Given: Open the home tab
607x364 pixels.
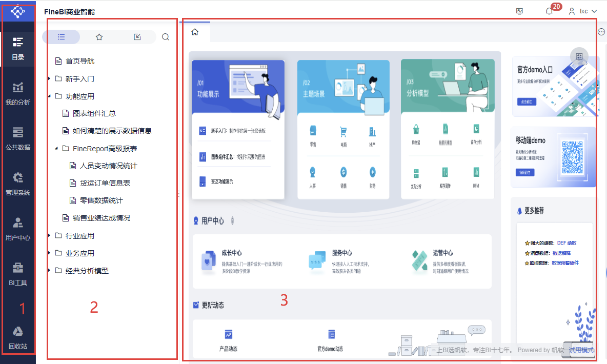Looking at the screenshot, I should tap(195, 32).
